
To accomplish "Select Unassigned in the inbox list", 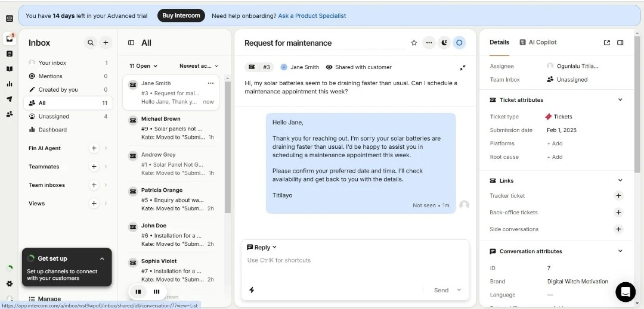I will pos(54,117).
